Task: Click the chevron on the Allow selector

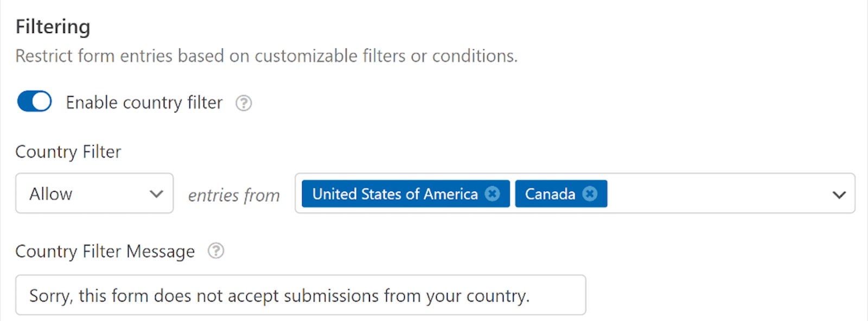Action: tap(156, 193)
